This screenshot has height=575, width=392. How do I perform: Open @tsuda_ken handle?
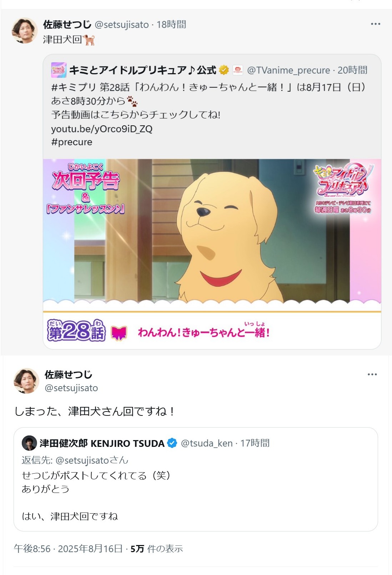click(x=207, y=443)
